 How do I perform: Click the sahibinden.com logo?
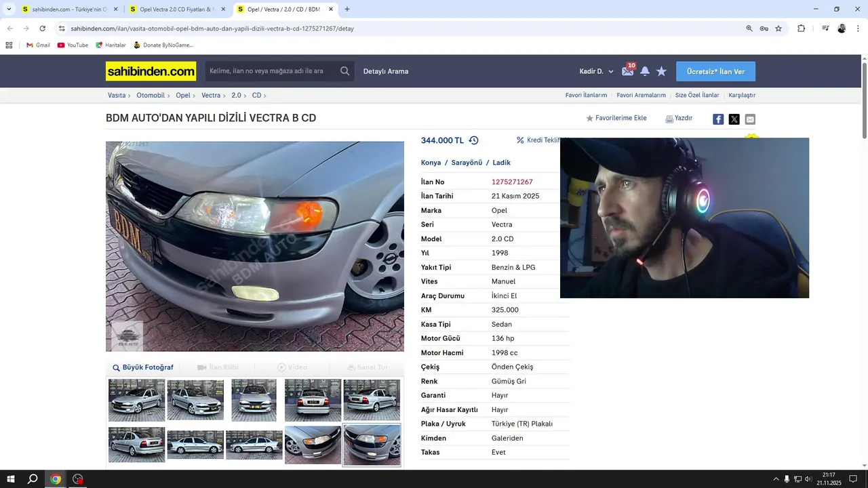click(x=151, y=71)
